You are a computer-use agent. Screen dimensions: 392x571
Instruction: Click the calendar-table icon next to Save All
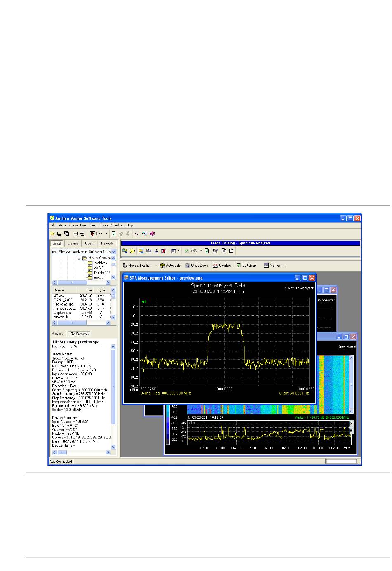click(75, 234)
